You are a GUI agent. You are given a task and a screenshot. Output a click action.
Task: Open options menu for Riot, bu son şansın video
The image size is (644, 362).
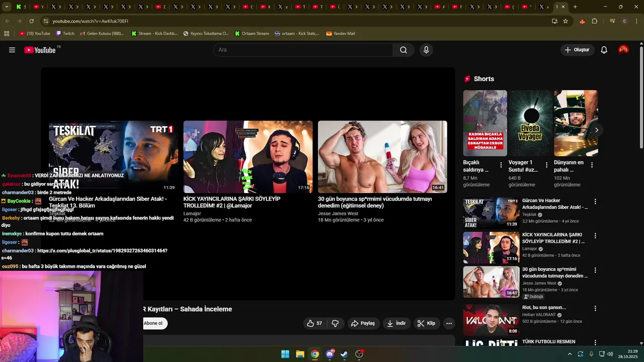[595, 308]
